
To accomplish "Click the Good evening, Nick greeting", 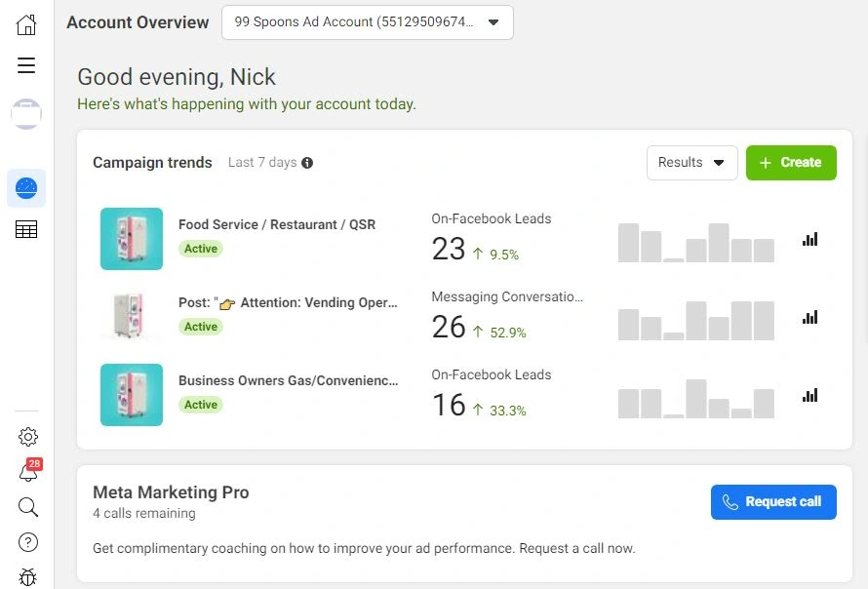I will [177, 77].
